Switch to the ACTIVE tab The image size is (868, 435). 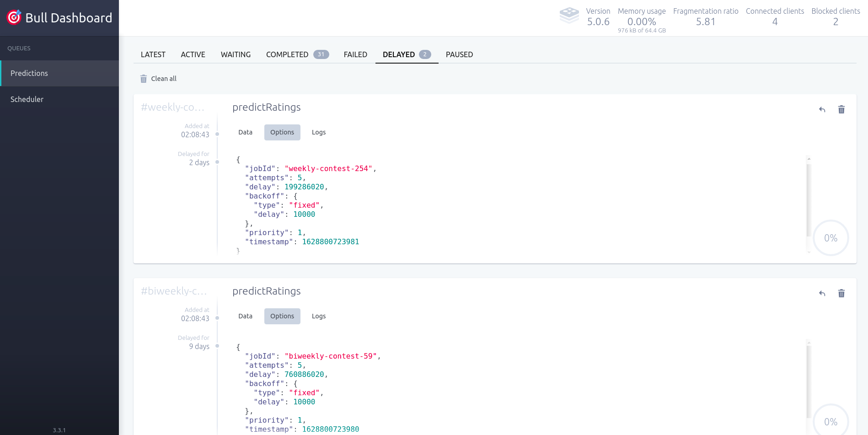[x=193, y=54]
